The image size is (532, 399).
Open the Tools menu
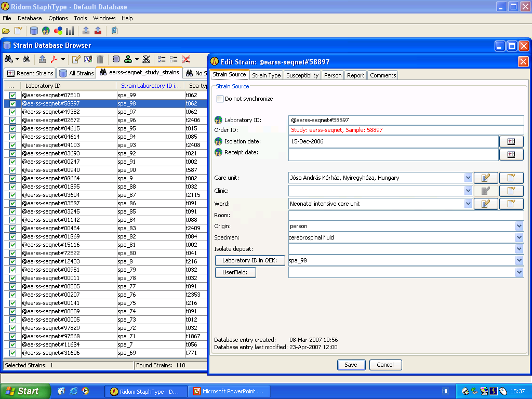point(81,18)
